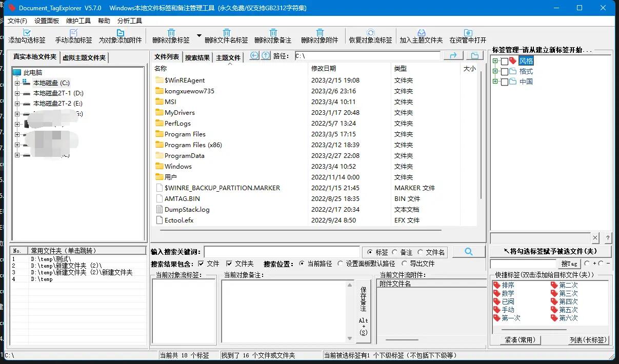Viewport: 619px width, 364px height.
Task: Click the 加入主题文件夹 toolbar icon
Action: 421,33
